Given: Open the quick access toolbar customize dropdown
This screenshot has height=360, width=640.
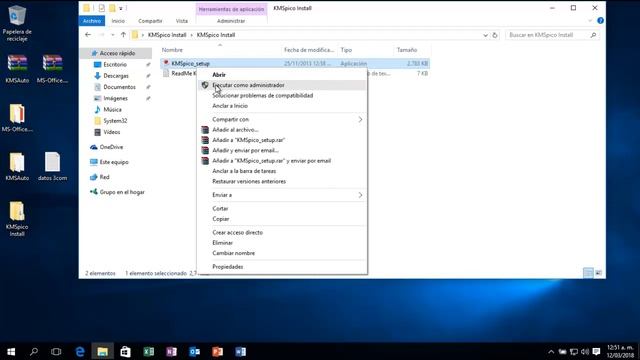Looking at the screenshot, I should pos(121,8).
